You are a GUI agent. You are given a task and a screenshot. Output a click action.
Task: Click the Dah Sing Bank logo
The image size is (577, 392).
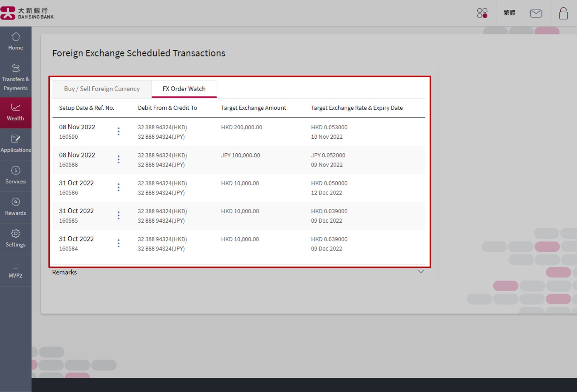click(x=27, y=13)
